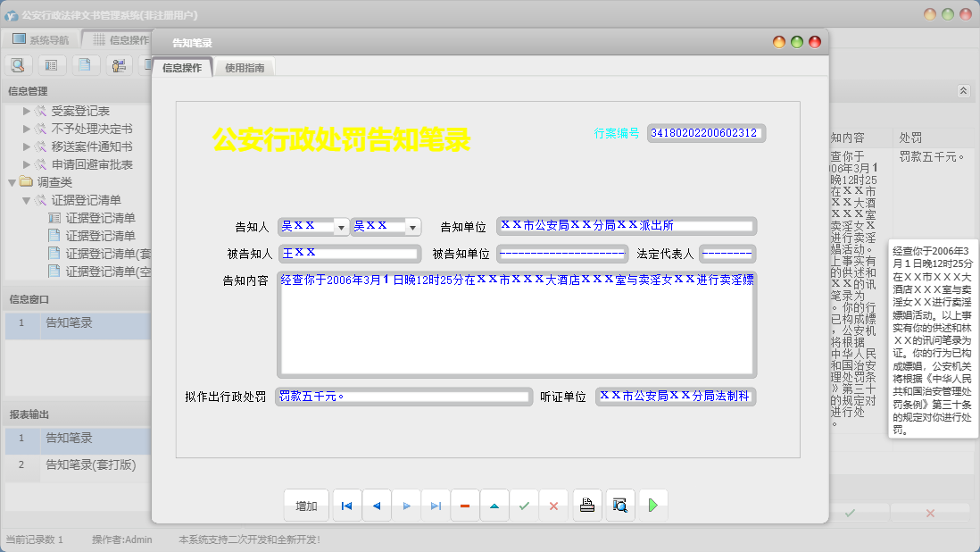Select 告知笔录(套打版) in 报表输出 list
Screen dimensions: 980x552
point(89,464)
